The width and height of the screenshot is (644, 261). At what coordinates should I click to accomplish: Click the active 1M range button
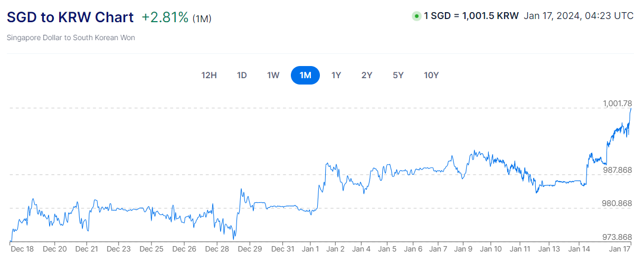click(305, 75)
